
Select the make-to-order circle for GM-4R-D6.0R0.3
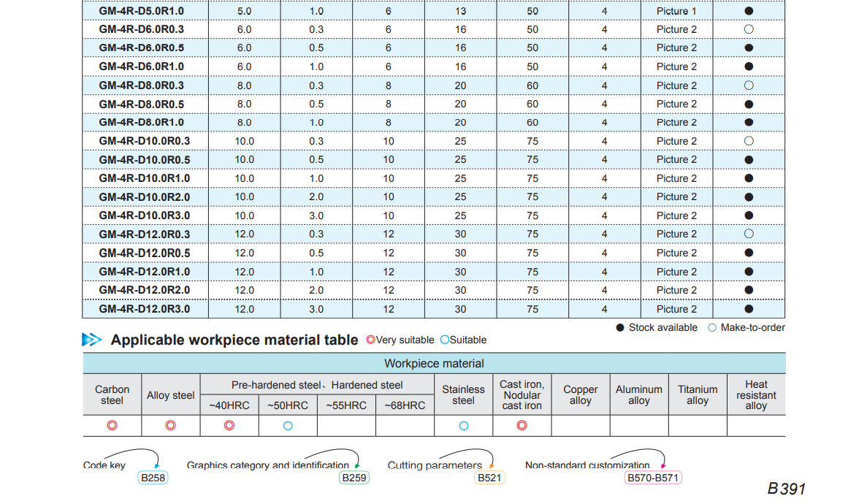tap(748, 29)
